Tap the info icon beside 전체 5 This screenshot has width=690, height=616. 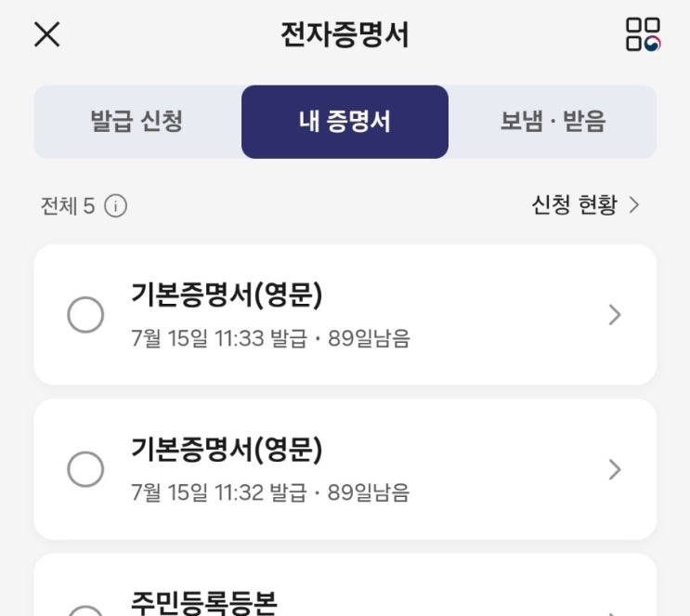(115, 205)
